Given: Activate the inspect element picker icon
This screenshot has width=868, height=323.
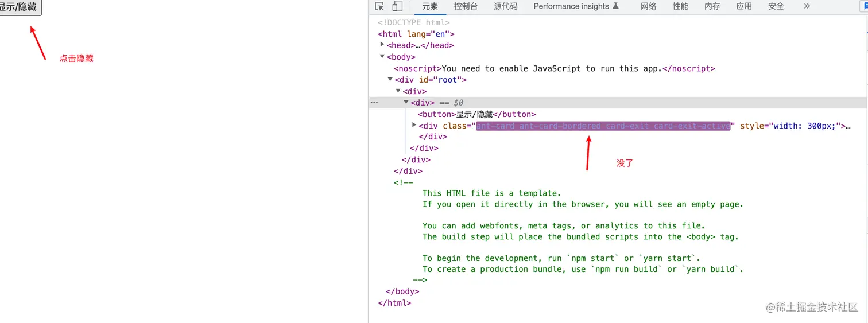Looking at the screenshot, I should click(379, 6).
